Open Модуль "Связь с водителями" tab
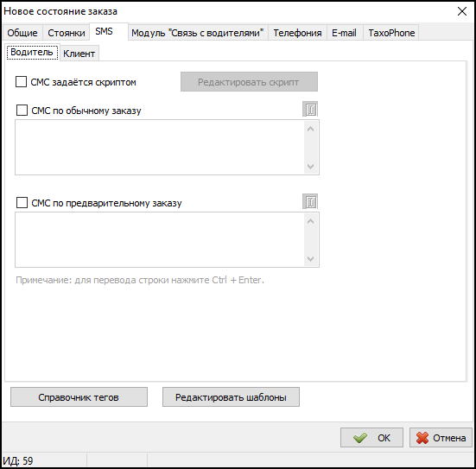Viewport: 476px width, 469px height. coord(198,33)
